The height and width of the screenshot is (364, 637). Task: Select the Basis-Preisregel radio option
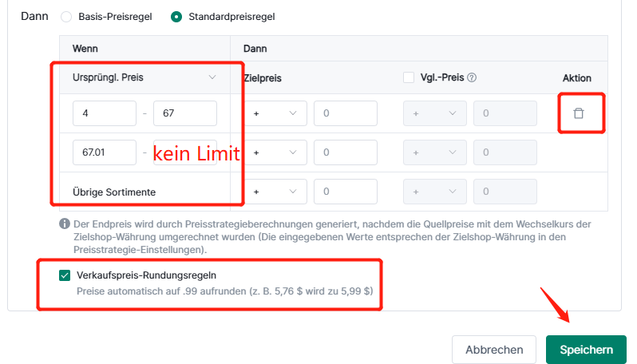click(66, 17)
